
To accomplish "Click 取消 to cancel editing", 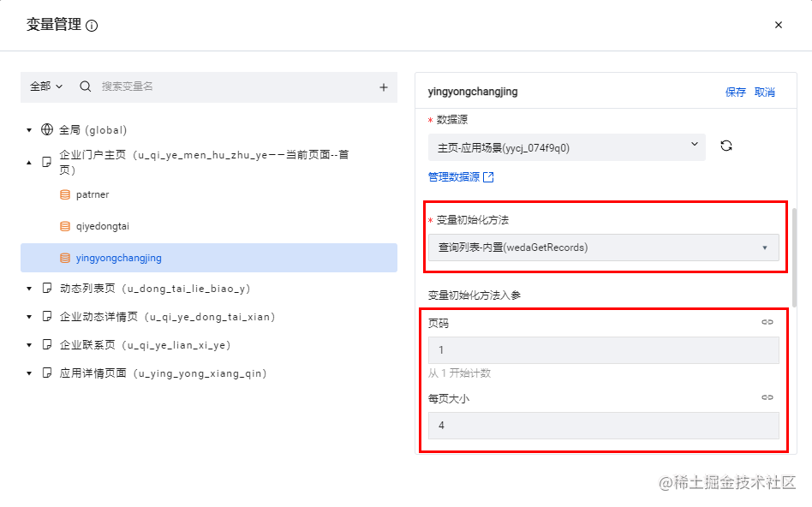I will tap(764, 92).
